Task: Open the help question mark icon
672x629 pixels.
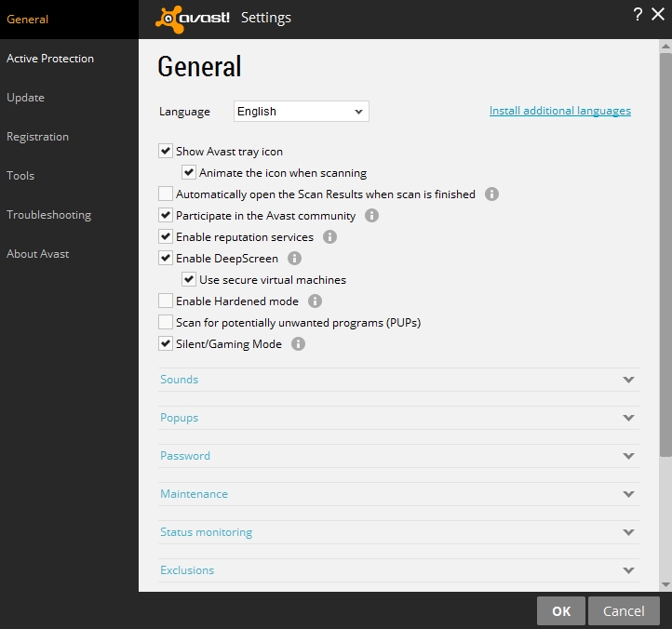Action: pos(638,15)
